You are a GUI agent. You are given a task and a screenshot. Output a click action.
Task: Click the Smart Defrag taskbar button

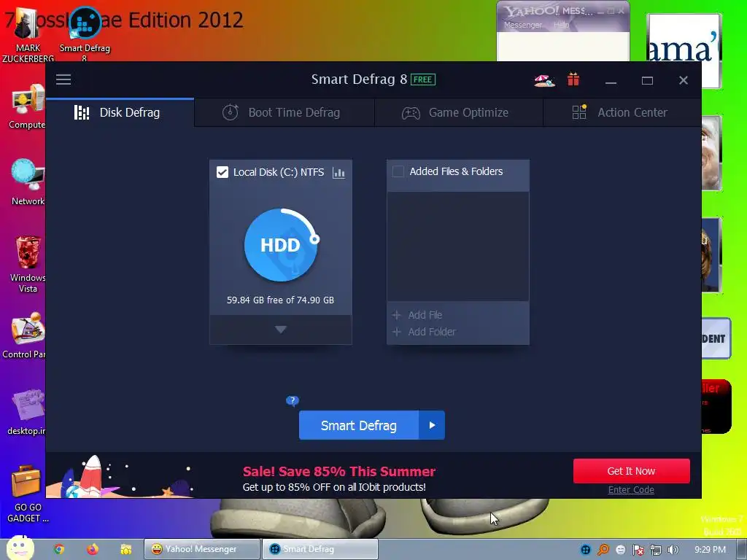coord(320,549)
